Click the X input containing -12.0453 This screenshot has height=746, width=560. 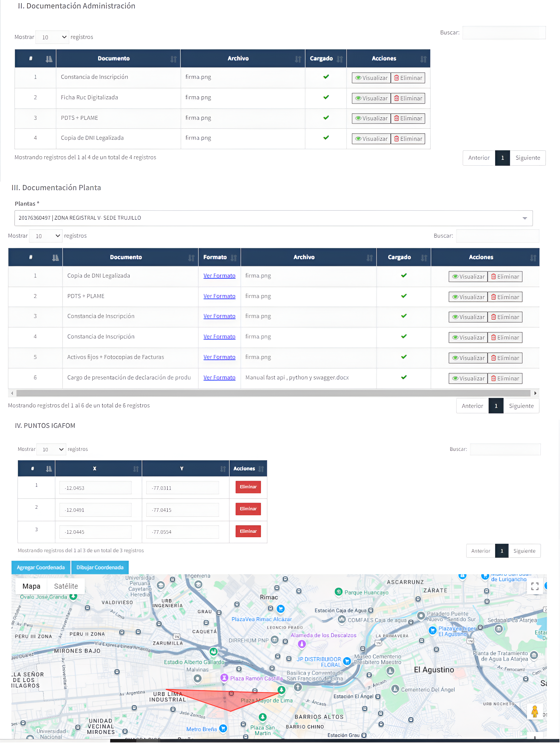(x=95, y=488)
